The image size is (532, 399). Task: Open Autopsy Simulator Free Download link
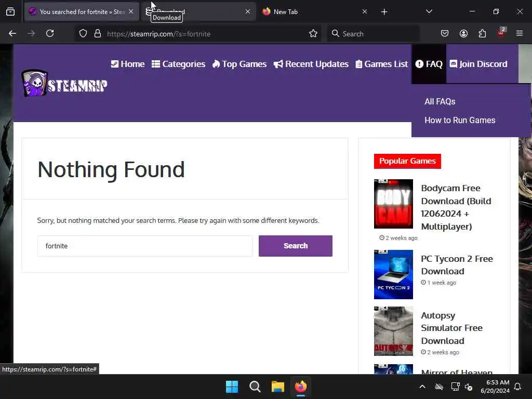[x=451, y=328]
